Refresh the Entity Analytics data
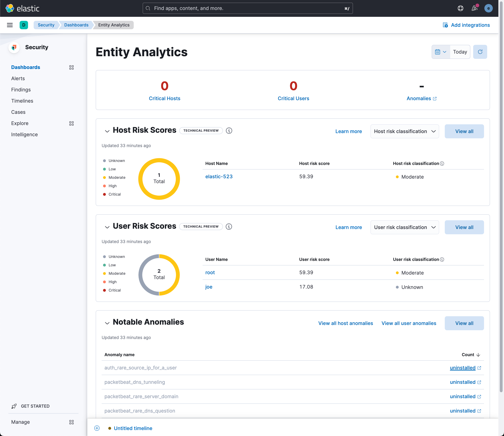 (480, 52)
